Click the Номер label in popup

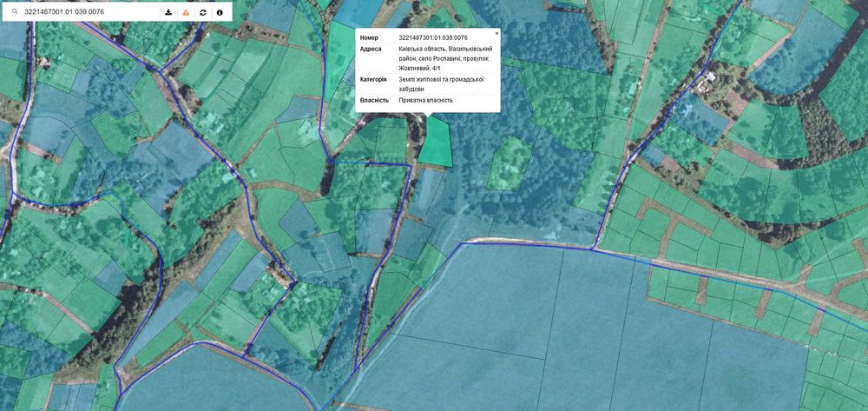point(369,37)
